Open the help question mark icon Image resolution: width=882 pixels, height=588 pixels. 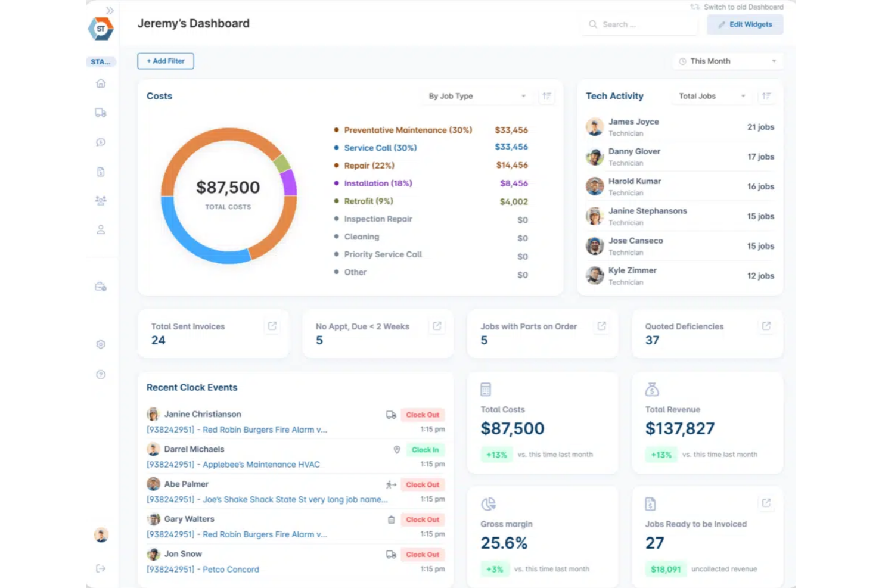coord(101,375)
